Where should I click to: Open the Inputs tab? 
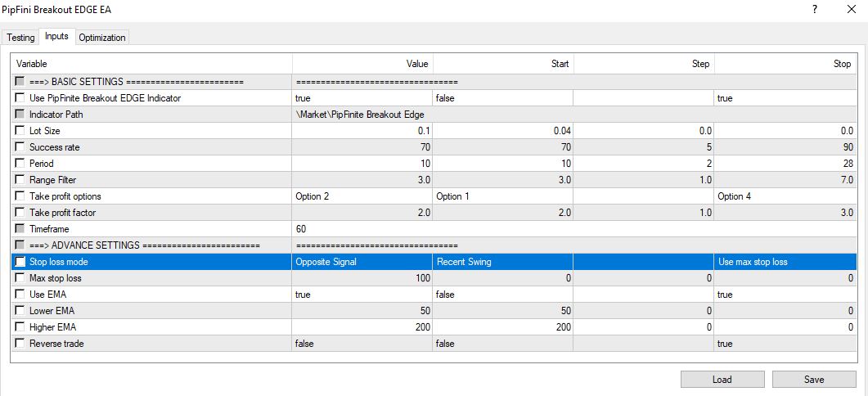pyautogui.click(x=57, y=37)
